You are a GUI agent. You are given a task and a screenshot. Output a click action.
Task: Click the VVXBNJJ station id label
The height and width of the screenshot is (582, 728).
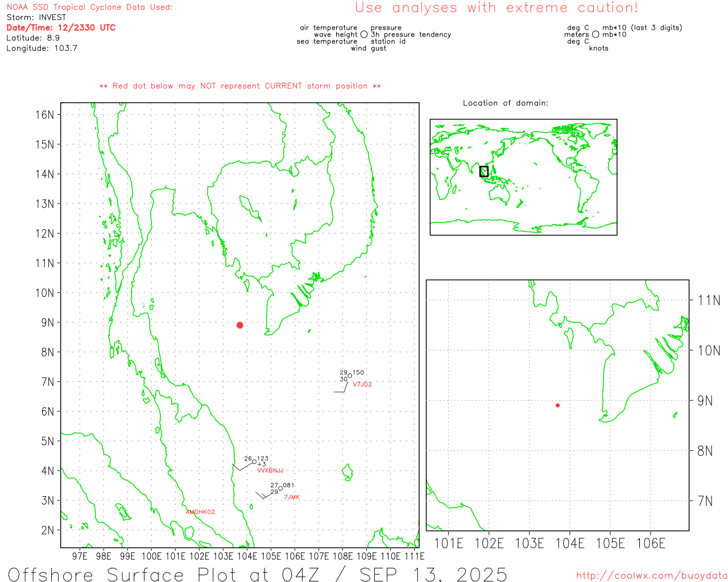pos(270,471)
